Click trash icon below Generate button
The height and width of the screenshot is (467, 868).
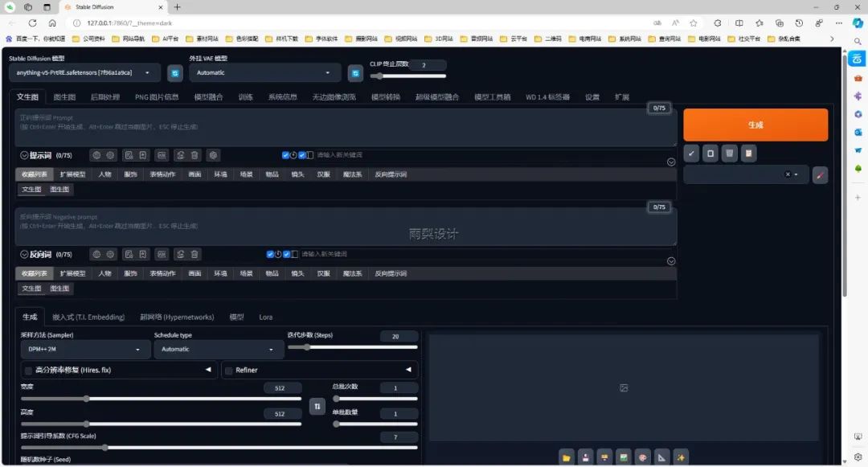tap(730, 154)
